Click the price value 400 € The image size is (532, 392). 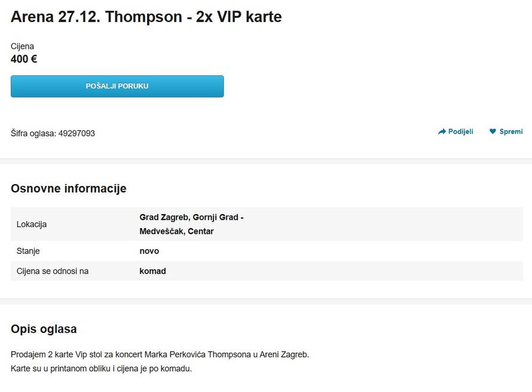tap(23, 59)
